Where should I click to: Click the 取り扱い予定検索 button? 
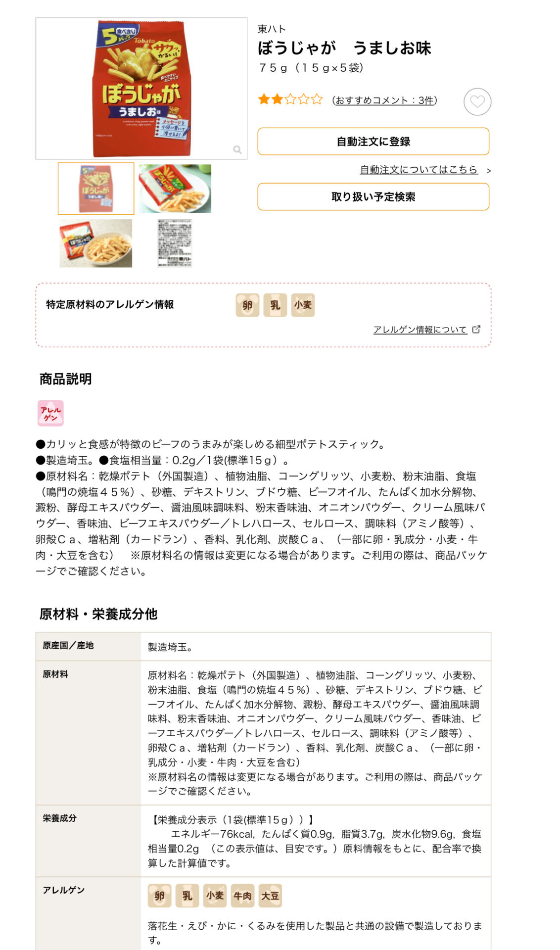click(373, 197)
